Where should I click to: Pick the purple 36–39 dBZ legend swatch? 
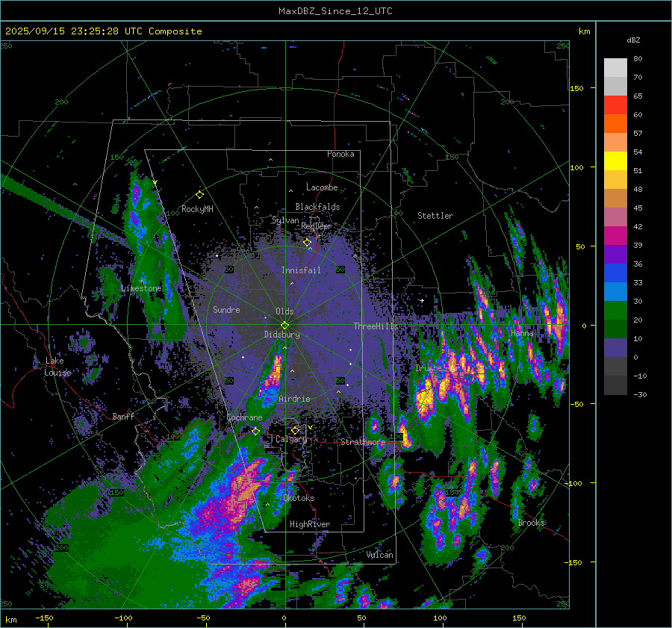(x=615, y=255)
